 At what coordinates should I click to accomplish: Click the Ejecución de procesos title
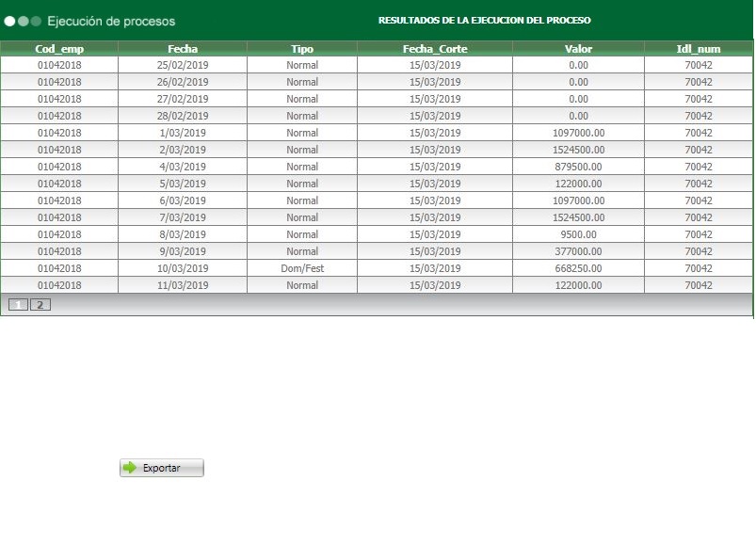click(111, 22)
